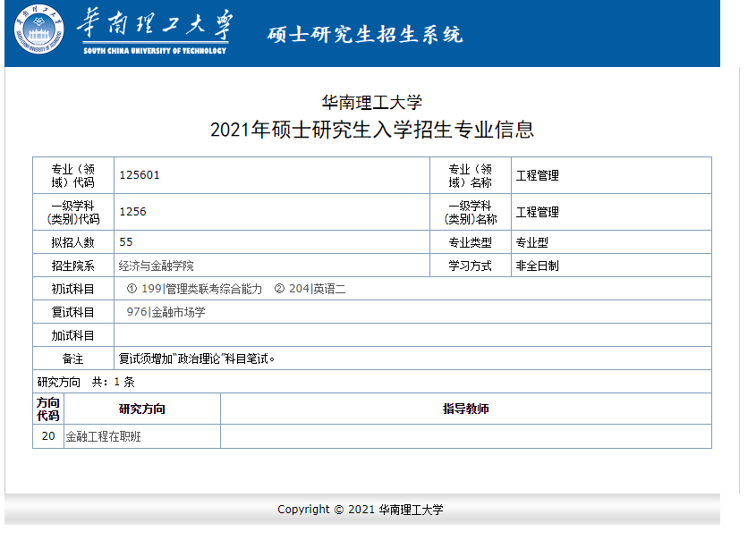Select the page heading 2021年硕士研究生入学招生专业信息
The image size is (756, 540).
371,130
